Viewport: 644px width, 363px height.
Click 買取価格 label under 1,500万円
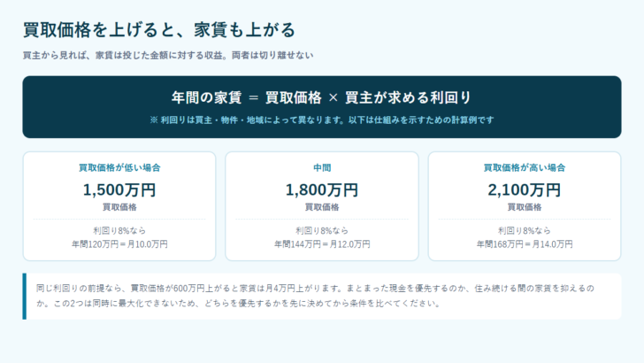coord(119,207)
